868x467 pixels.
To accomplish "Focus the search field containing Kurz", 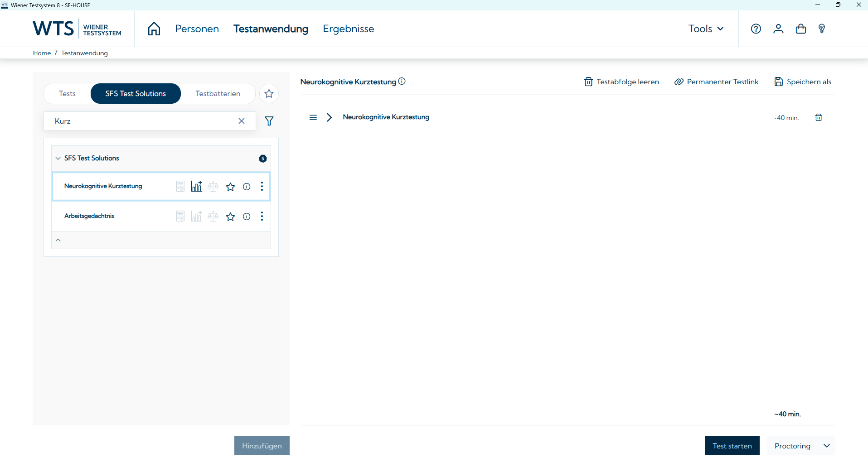I will point(150,121).
